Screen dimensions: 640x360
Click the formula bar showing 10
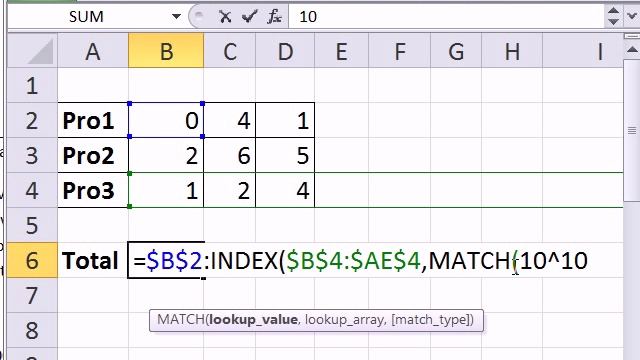[x=446, y=17]
